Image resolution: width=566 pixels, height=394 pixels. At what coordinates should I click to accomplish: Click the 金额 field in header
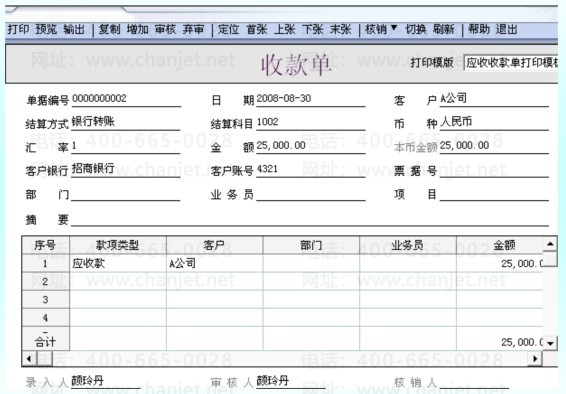pyautogui.click(x=311, y=146)
